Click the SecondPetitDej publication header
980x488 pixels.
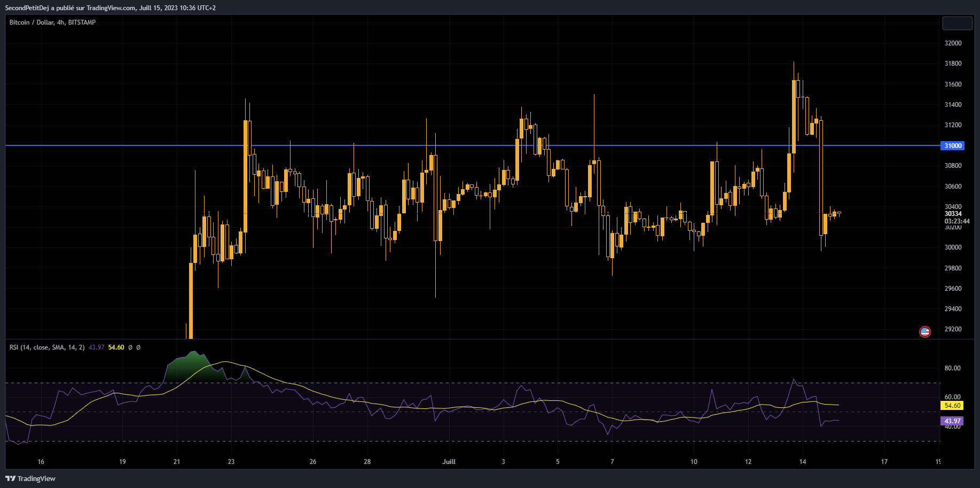(x=27, y=7)
